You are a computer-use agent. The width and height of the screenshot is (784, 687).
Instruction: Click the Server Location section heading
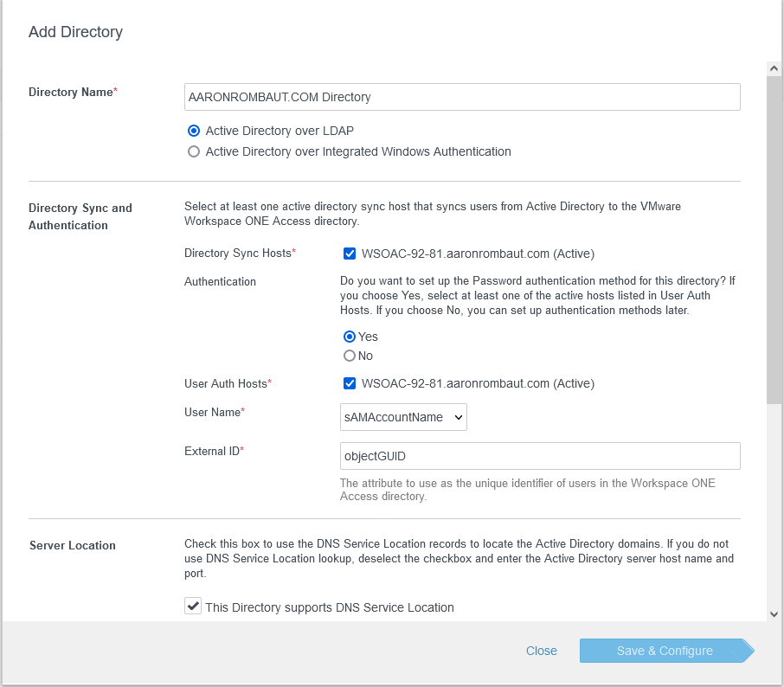coord(73,545)
